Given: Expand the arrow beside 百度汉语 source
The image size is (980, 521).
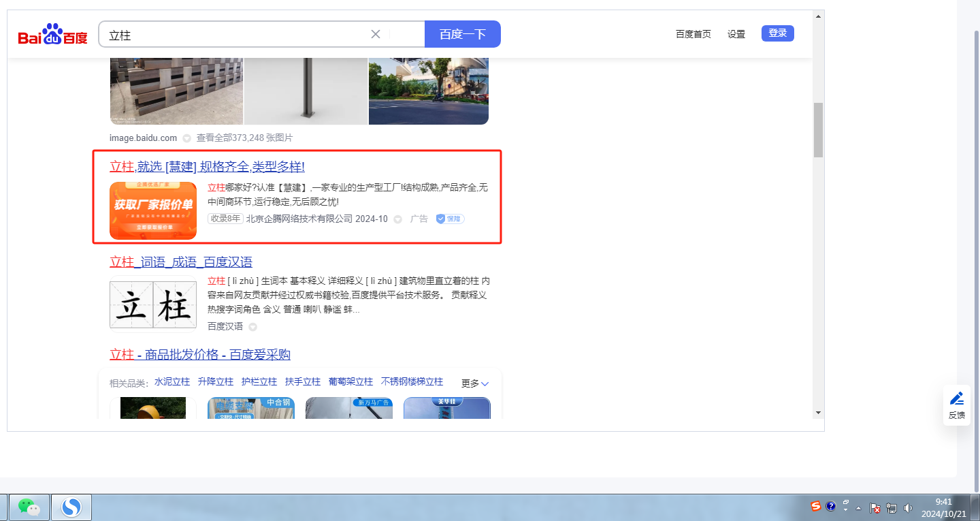Looking at the screenshot, I should coord(252,327).
